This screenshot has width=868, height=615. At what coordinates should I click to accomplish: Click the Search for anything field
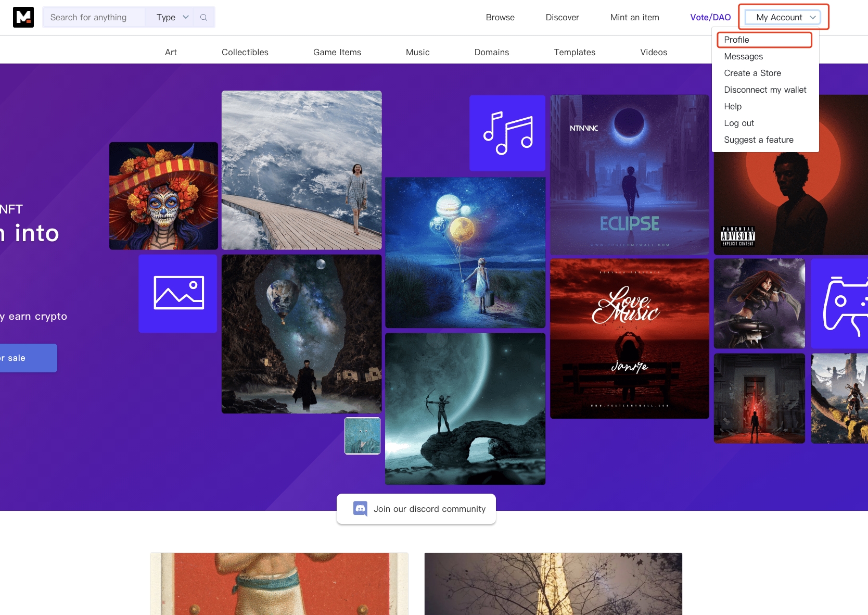tap(94, 17)
